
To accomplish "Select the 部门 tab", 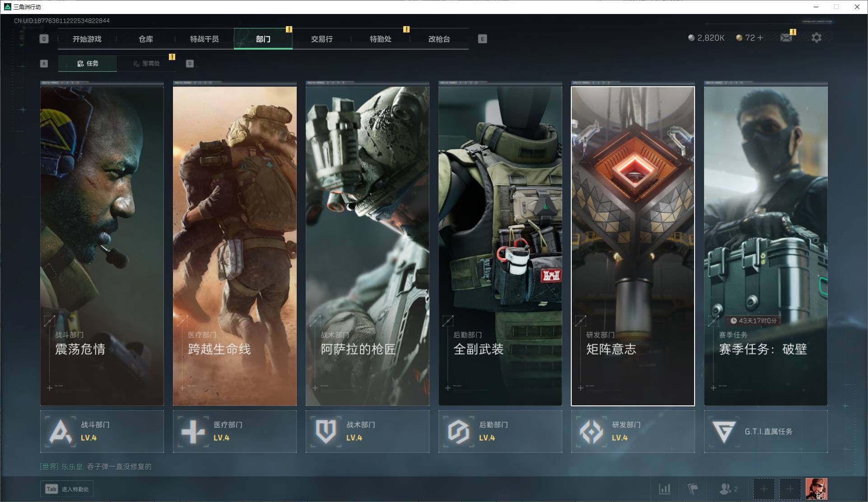I will coord(263,39).
